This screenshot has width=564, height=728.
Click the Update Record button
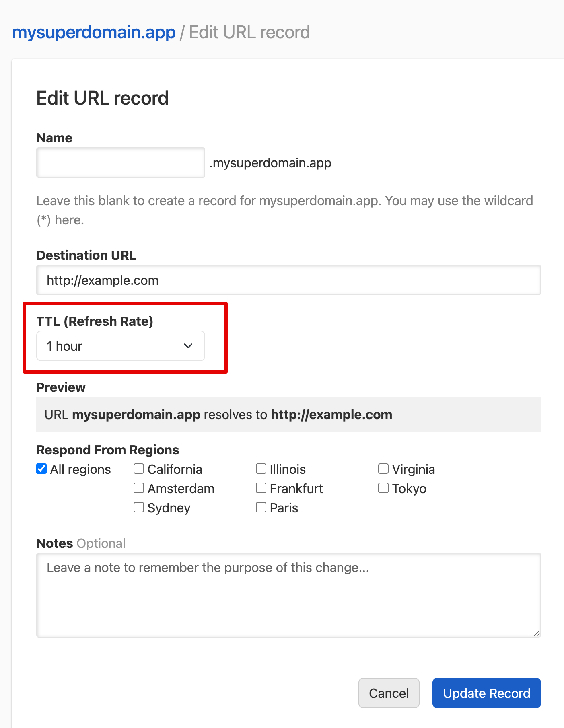point(486,693)
